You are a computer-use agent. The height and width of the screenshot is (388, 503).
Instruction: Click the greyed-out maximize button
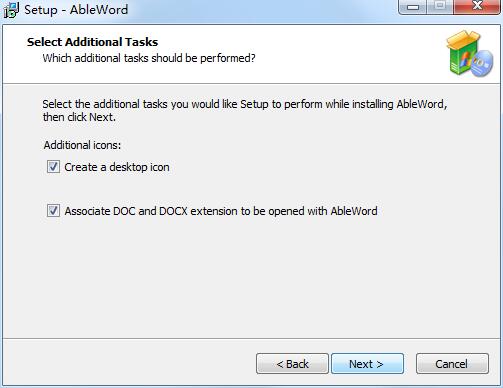(440, 7)
